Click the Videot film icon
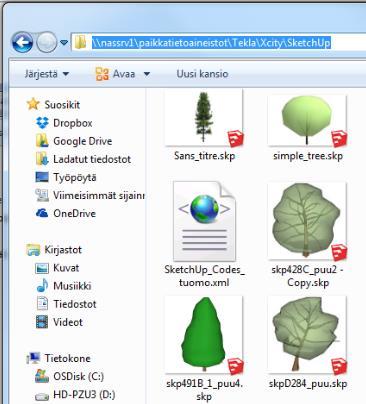Image resolution: width=366 pixels, height=404 pixels. pyautogui.click(x=42, y=322)
